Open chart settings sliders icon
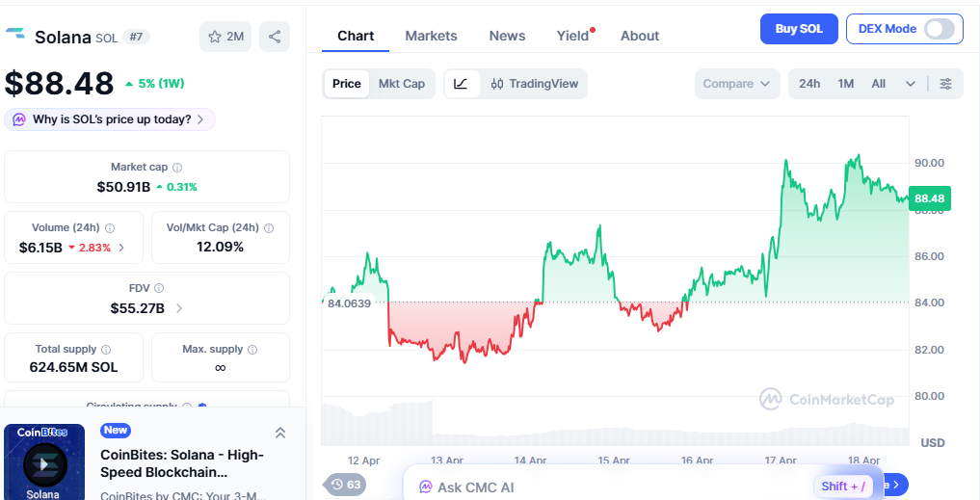 [x=945, y=84]
